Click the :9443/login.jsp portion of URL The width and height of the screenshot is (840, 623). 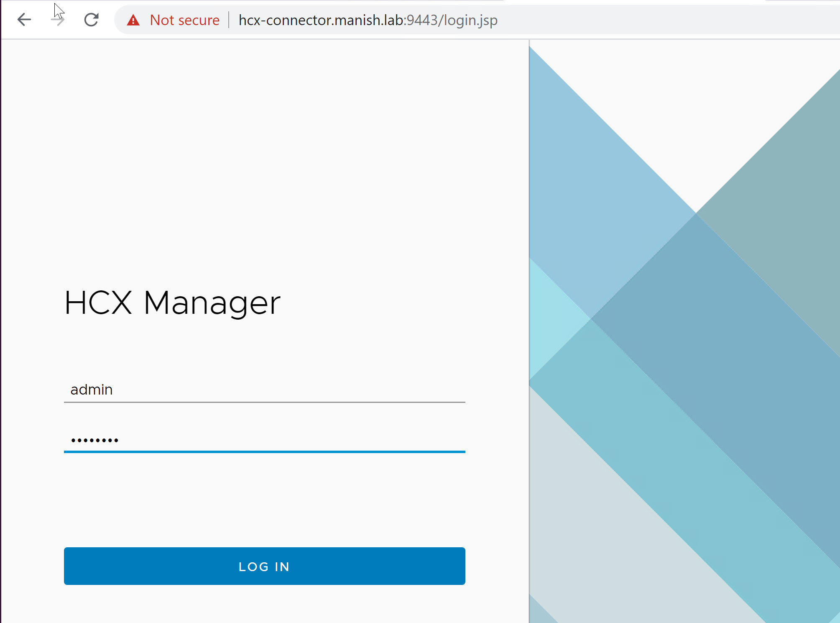452,20
